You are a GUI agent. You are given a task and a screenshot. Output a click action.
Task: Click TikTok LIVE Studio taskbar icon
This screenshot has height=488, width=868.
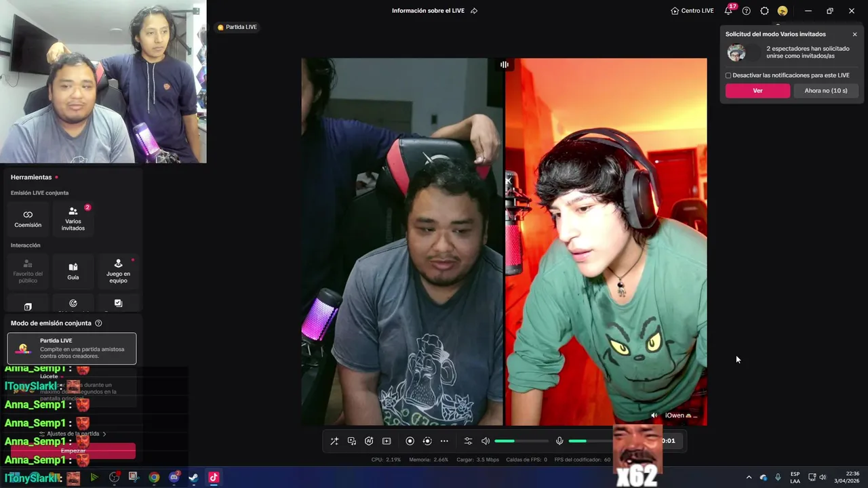pos(213,477)
